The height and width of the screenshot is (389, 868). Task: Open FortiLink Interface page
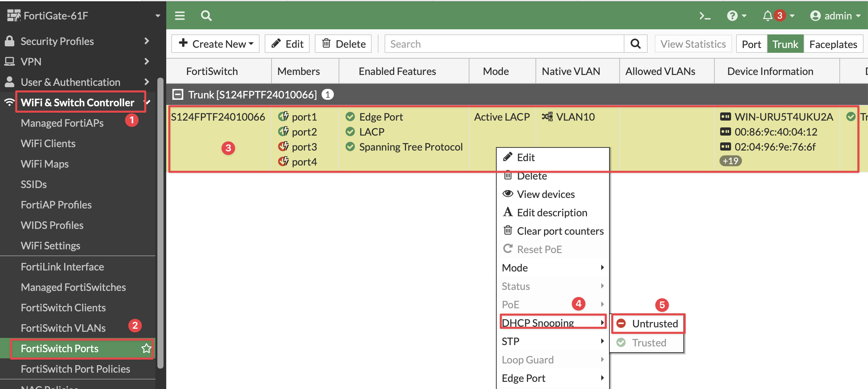click(x=62, y=267)
